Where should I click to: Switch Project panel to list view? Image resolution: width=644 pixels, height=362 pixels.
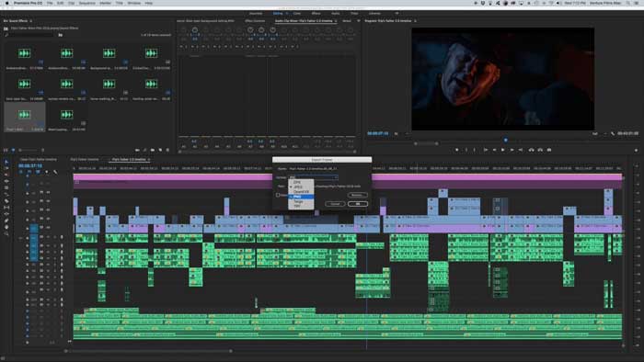(x=6, y=150)
